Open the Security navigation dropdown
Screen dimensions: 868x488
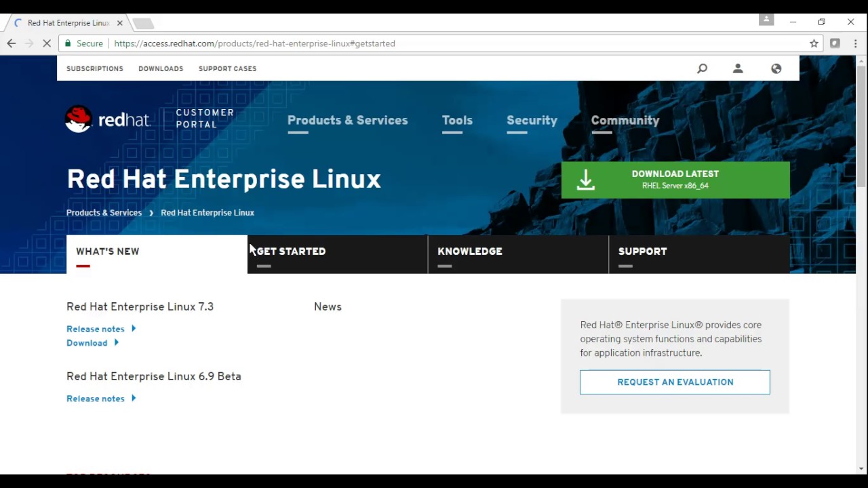[532, 121]
